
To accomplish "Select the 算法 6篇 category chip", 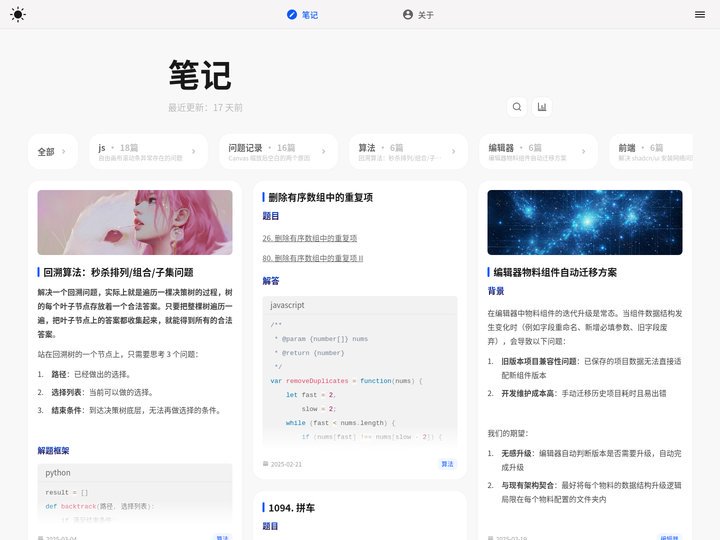I will pyautogui.click(x=408, y=152).
